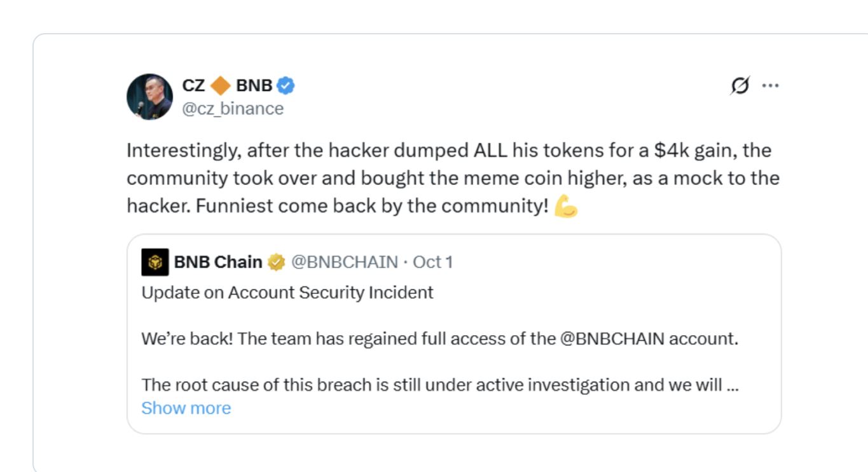Viewport: 868px width, 472px height.
Task: Open the @cz_binance handle link
Action: click(233, 109)
